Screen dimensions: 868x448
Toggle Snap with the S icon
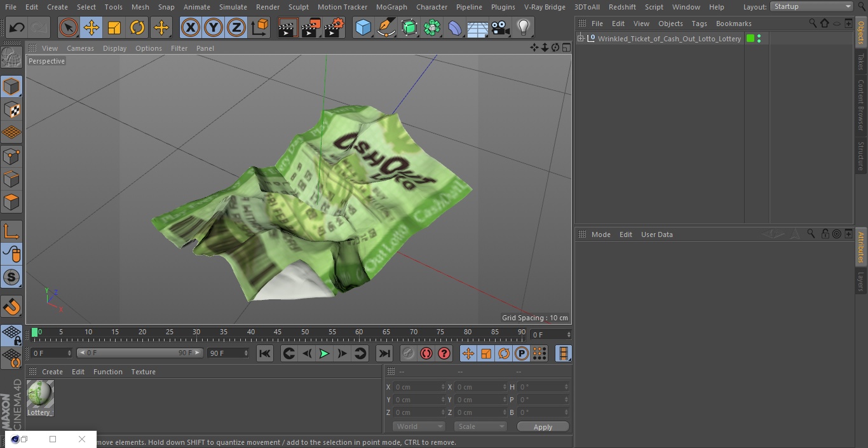[x=11, y=277]
